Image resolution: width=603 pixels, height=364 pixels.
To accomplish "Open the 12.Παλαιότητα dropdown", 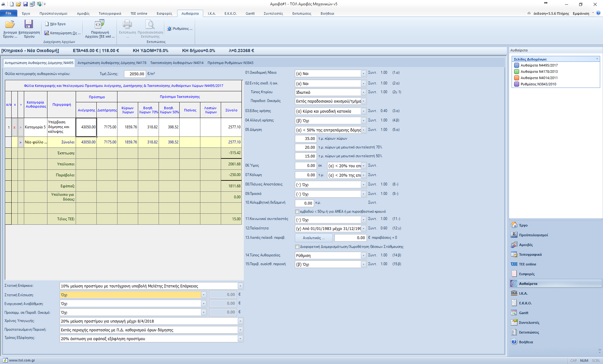I will [x=363, y=229].
